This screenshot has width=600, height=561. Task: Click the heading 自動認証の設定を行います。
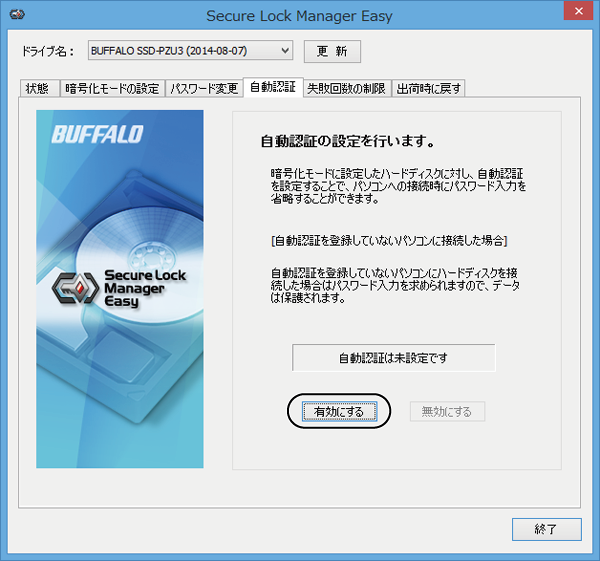click(x=347, y=141)
